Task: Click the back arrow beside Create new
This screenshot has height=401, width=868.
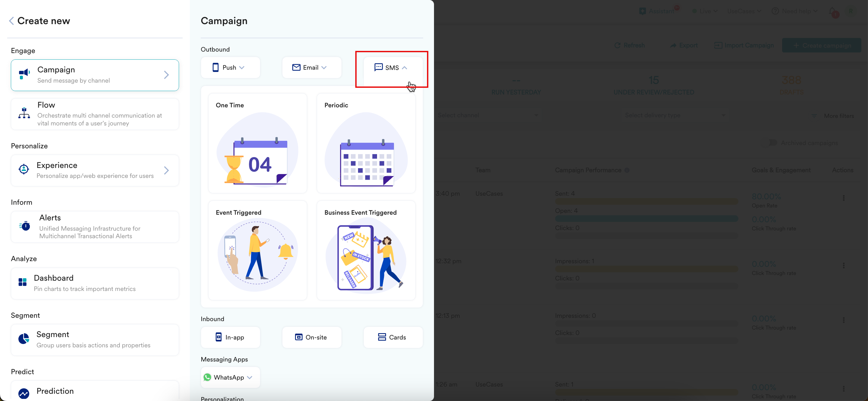Action: click(11, 21)
